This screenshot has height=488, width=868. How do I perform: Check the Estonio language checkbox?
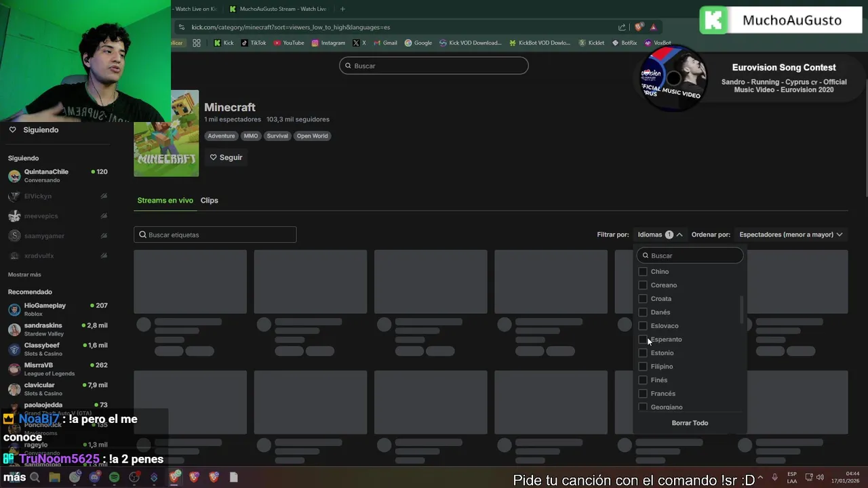pos(643,353)
